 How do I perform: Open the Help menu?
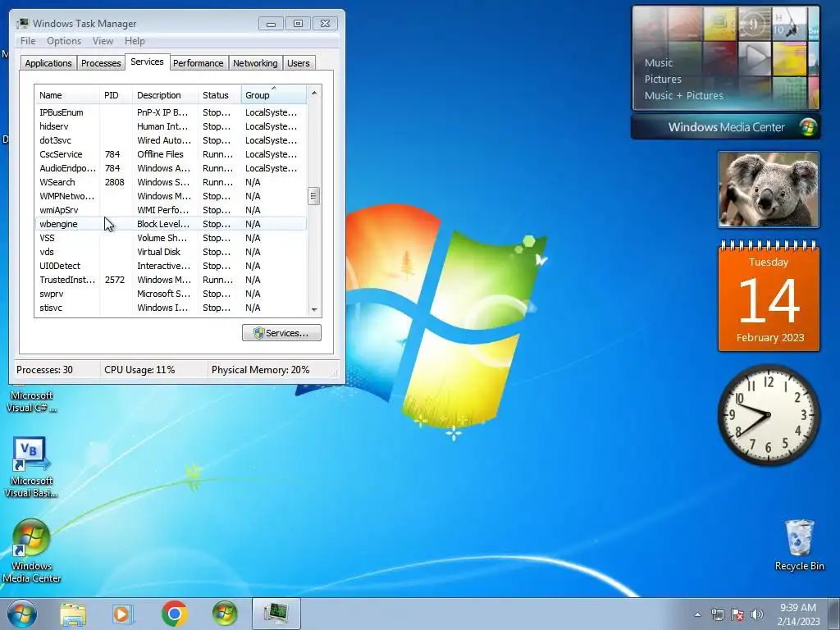pos(135,41)
